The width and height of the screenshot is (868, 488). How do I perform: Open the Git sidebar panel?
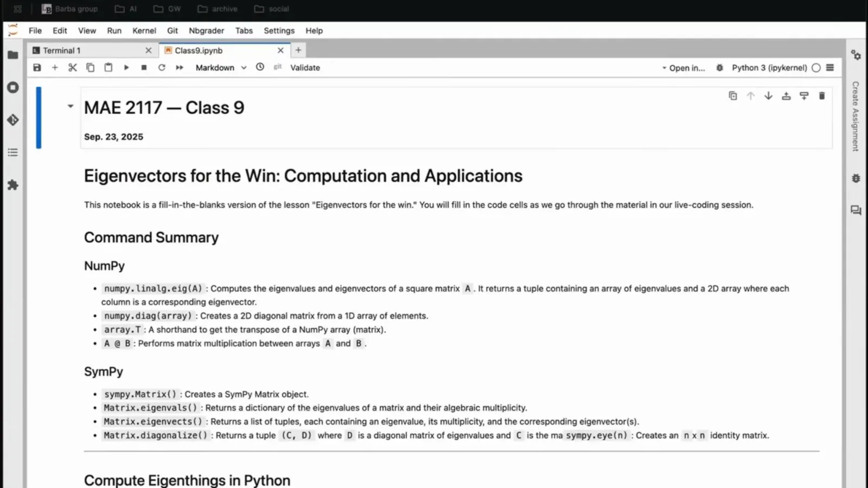[x=13, y=120]
